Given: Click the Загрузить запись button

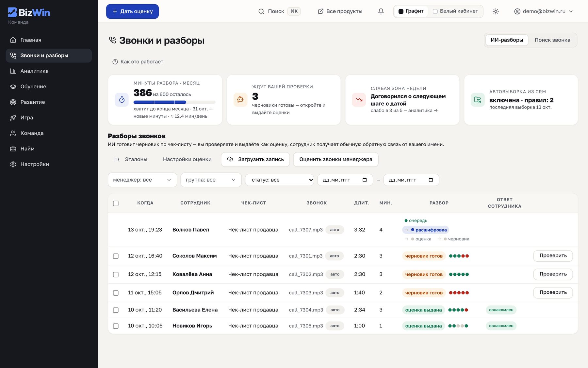Looking at the screenshot, I should pyautogui.click(x=255, y=159).
